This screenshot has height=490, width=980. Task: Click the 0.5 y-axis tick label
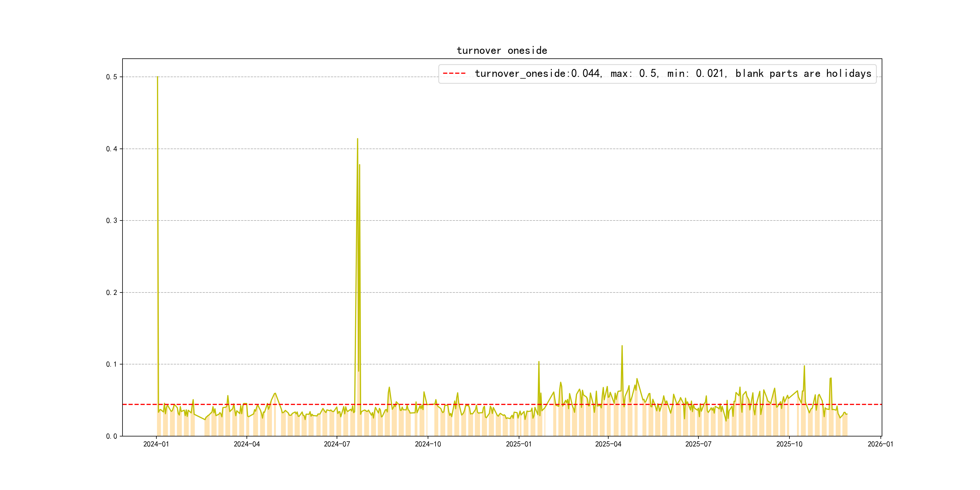point(112,77)
